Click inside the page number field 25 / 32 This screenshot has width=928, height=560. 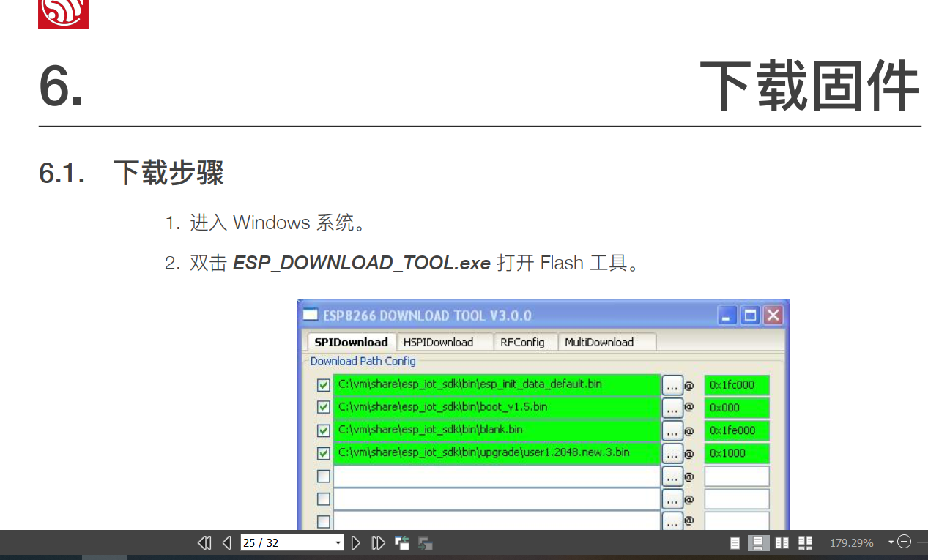pyautogui.click(x=286, y=542)
